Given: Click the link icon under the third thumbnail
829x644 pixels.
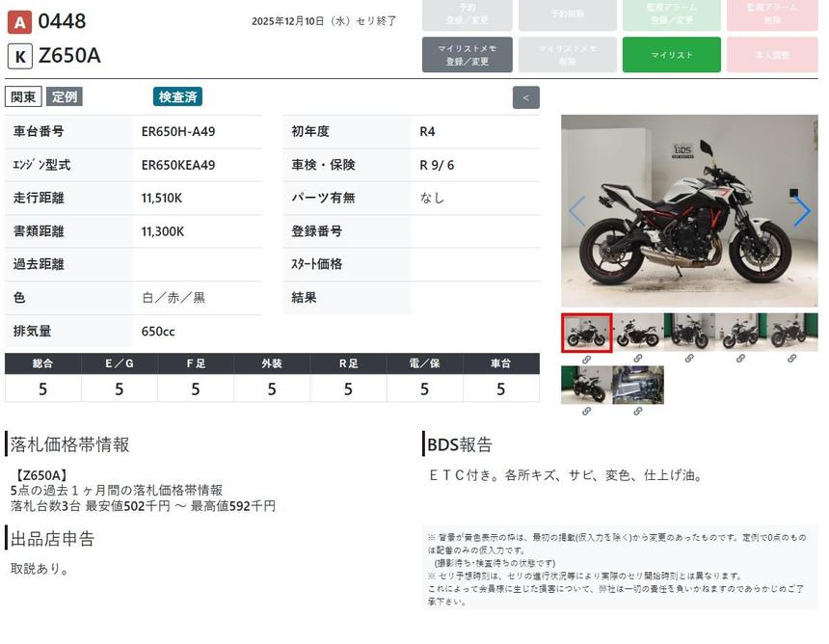Looking at the screenshot, I should click(689, 359).
